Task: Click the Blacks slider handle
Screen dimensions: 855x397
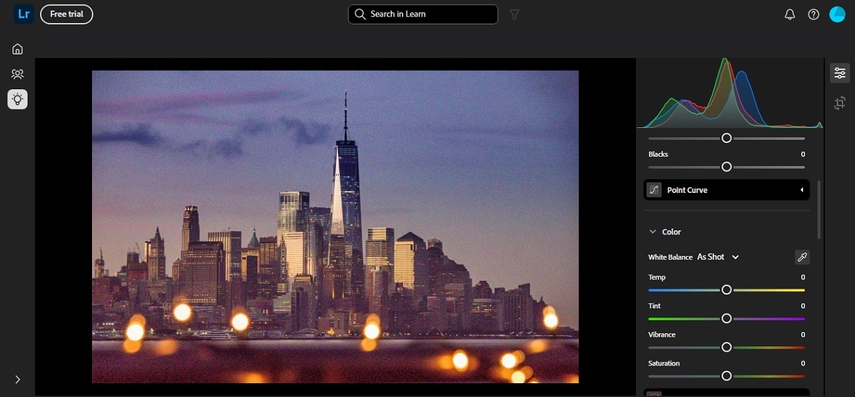Action: click(726, 167)
